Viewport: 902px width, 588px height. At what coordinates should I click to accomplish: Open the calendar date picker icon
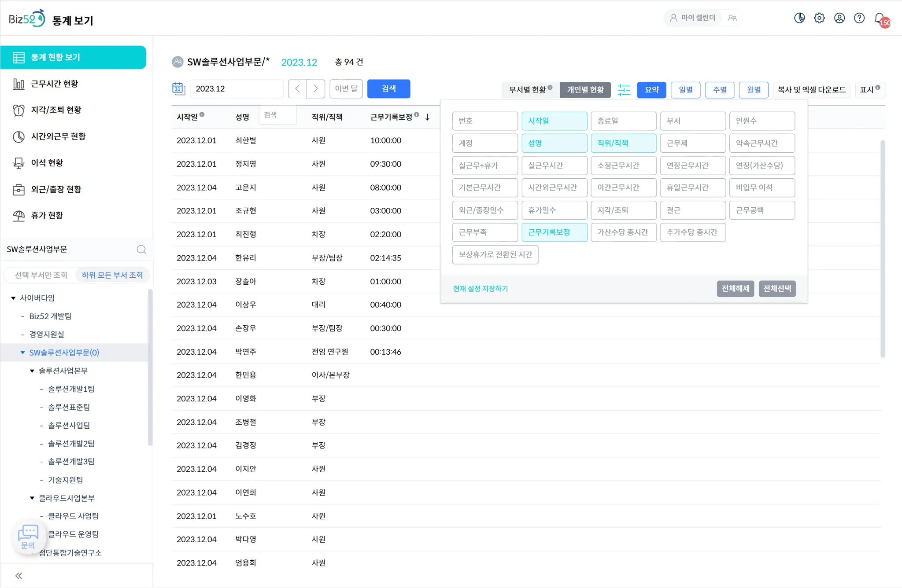pos(178,88)
